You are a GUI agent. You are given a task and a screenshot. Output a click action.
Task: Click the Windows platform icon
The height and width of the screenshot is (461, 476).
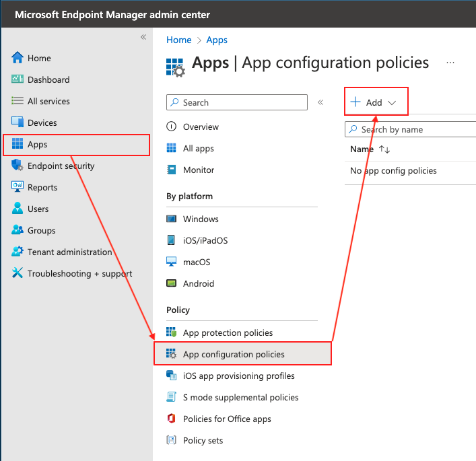click(x=171, y=219)
